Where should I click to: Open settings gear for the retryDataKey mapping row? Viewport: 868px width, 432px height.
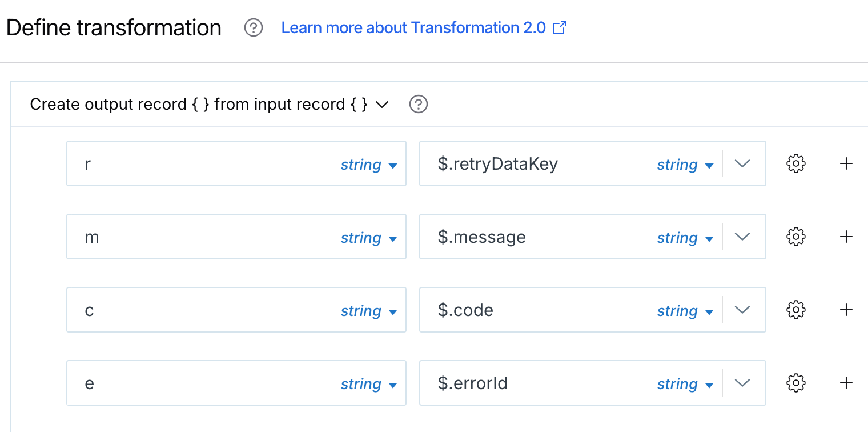coord(795,163)
